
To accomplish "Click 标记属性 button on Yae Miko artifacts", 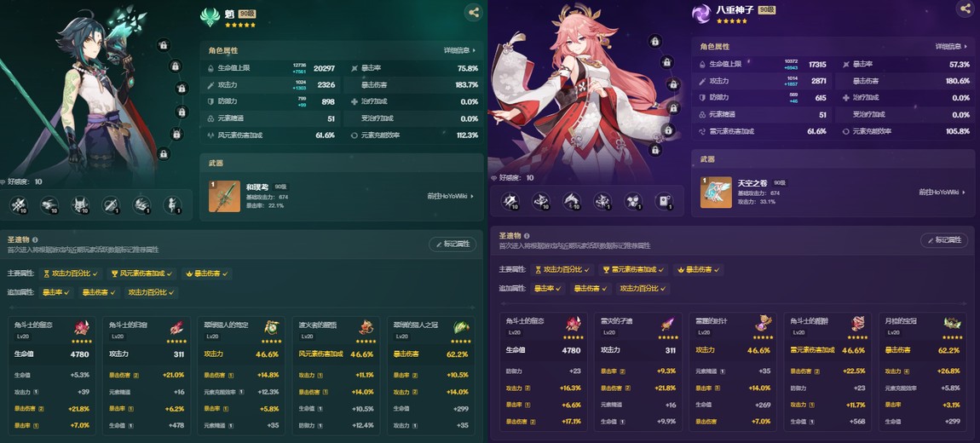I will (x=944, y=240).
